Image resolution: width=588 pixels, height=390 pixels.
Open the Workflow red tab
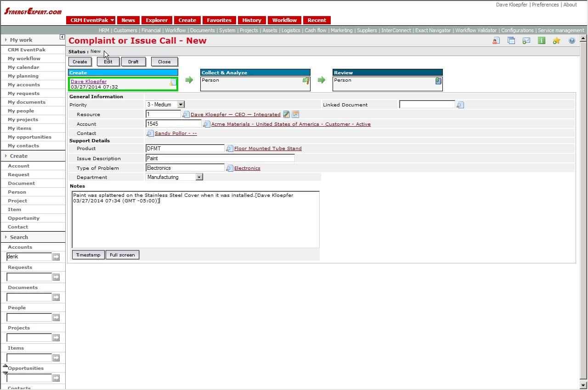pyautogui.click(x=284, y=20)
